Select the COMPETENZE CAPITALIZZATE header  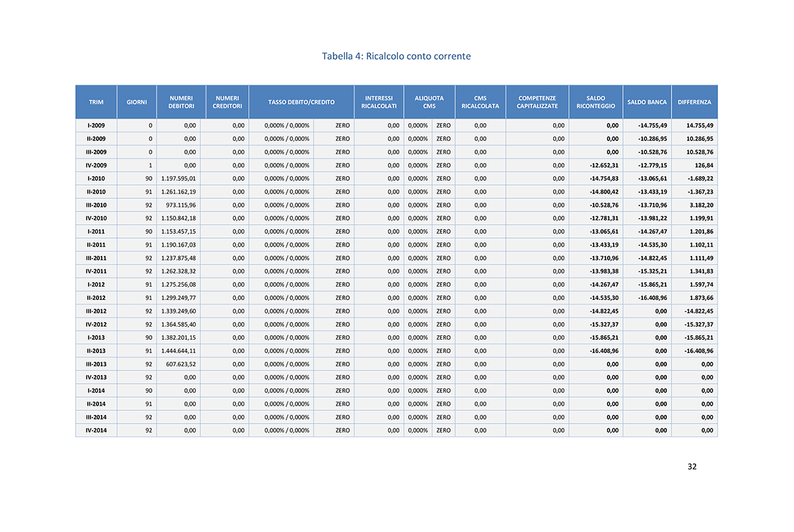[x=537, y=102]
